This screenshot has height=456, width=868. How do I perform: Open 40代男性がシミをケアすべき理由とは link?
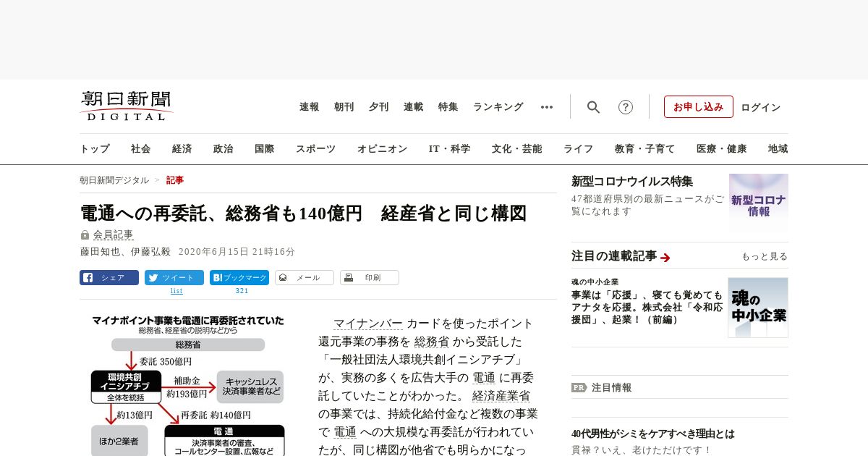coord(653,434)
